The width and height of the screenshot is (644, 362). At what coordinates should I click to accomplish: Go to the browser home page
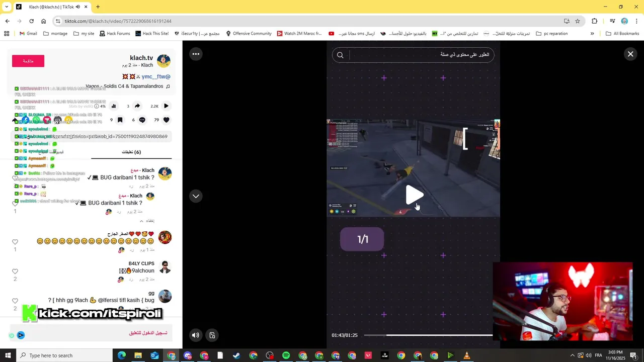(x=43, y=21)
